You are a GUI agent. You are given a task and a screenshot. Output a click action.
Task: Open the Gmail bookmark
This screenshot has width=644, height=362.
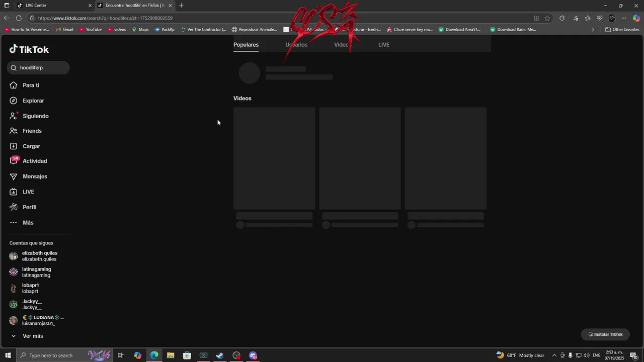tap(64, 30)
